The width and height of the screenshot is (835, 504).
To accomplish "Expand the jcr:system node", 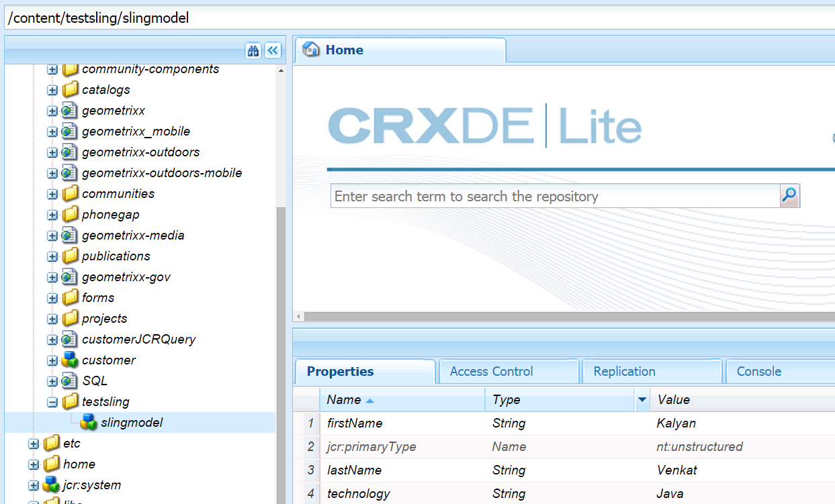I will click(x=34, y=486).
